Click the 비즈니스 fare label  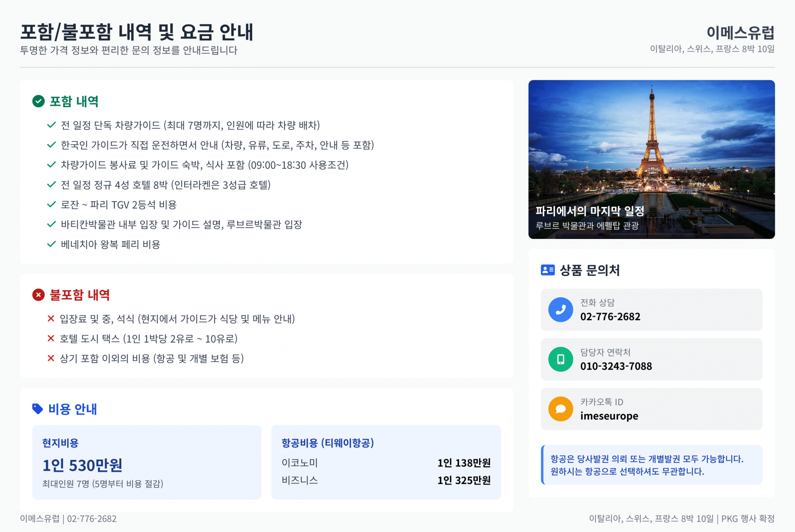pos(300,480)
